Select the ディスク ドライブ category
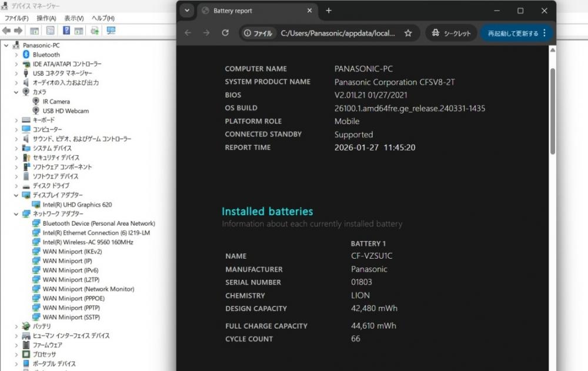Image resolution: width=588 pixels, height=371 pixels. pos(51,186)
